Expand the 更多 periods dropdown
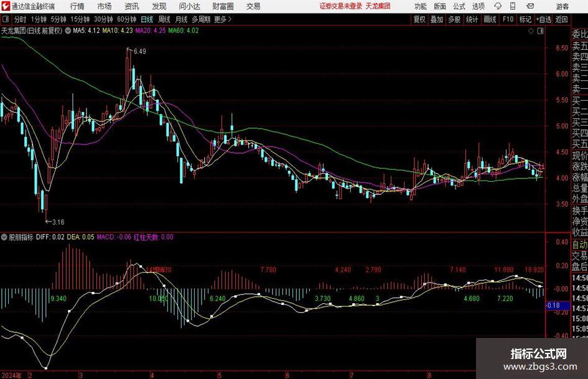The image size is (588, 379). pyautogui.click(x=223, y=19)
